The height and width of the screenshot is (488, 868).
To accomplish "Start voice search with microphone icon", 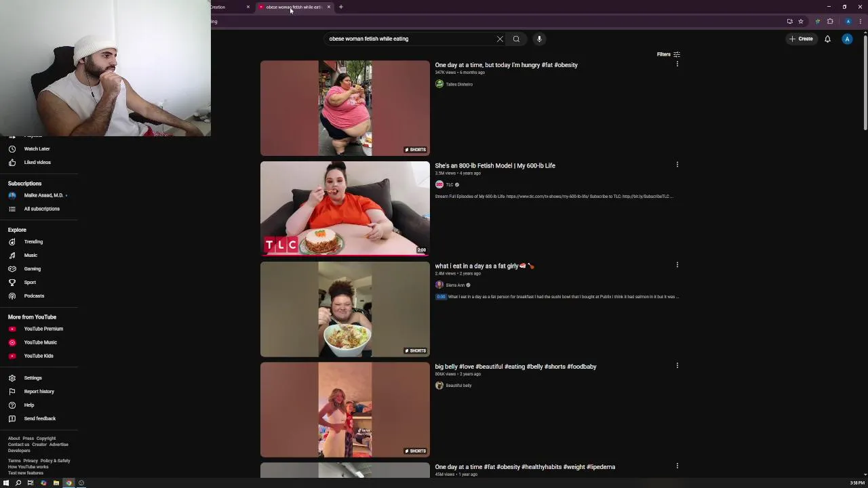I will (x=539, y=39).
